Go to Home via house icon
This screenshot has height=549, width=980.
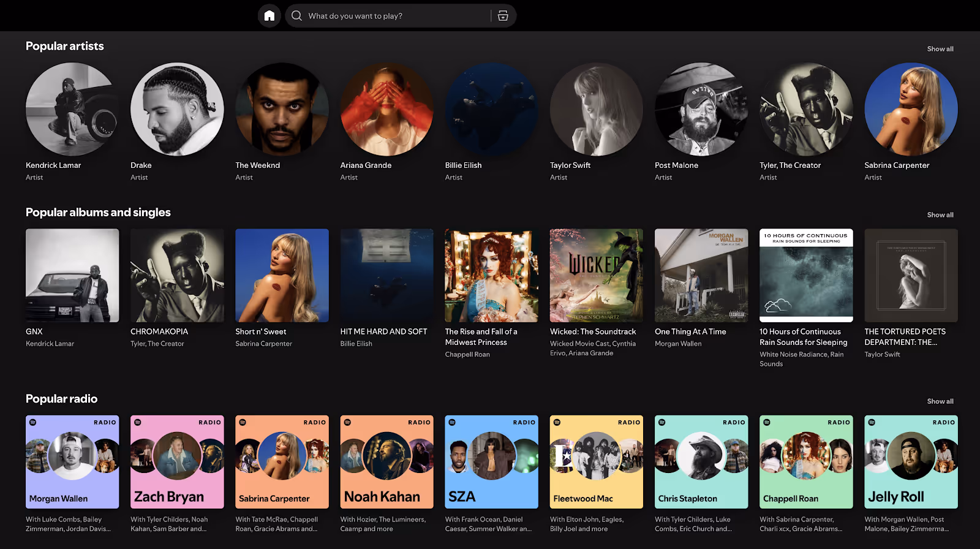[x=269, y=16]
